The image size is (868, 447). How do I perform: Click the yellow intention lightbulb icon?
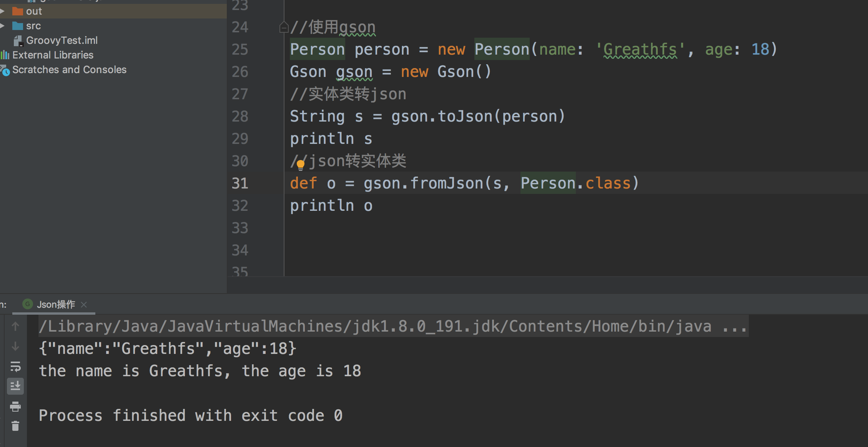(x=301, y=165)
